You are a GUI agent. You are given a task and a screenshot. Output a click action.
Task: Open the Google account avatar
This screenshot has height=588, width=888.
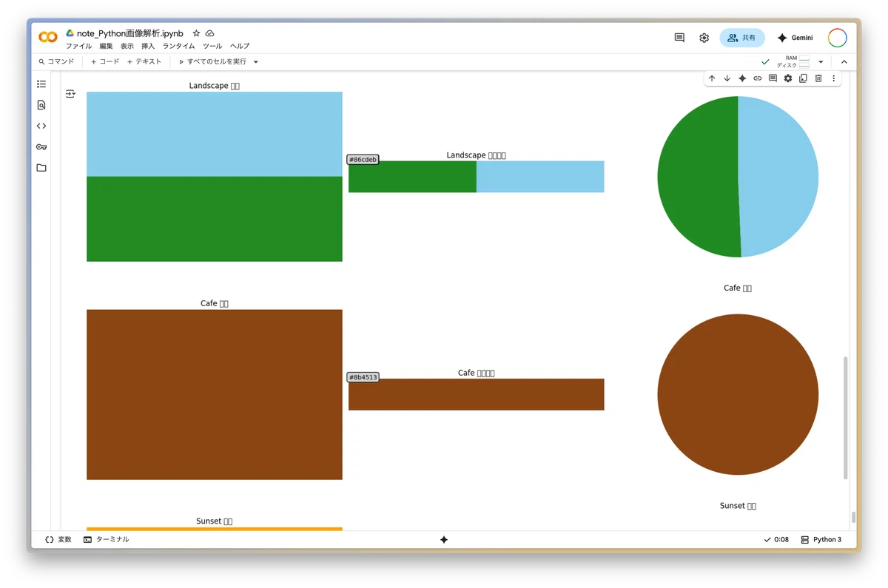pyautogui.click(x=838, y=38)
